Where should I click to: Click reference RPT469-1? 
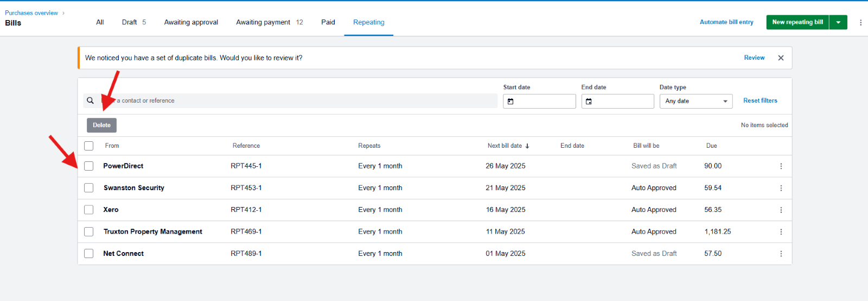246,232
